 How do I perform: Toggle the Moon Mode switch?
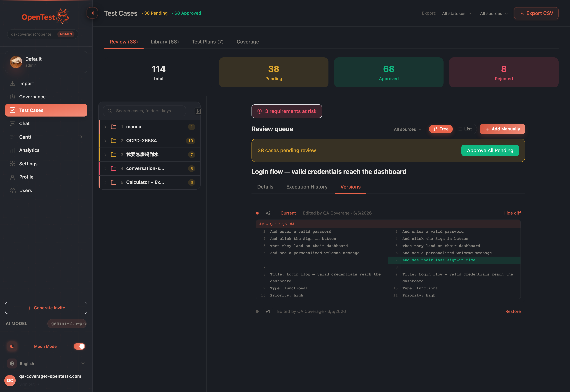pos(80,346)
